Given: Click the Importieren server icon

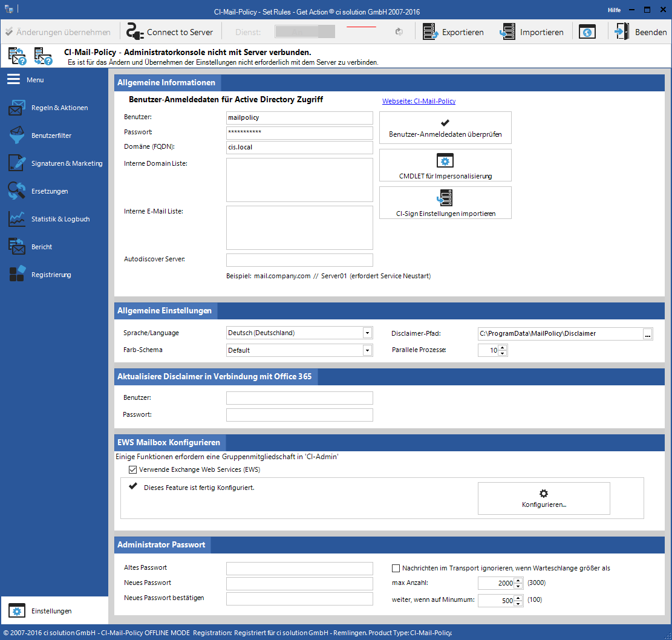Looking at the screenshot, I should click(x=507, y=31).
